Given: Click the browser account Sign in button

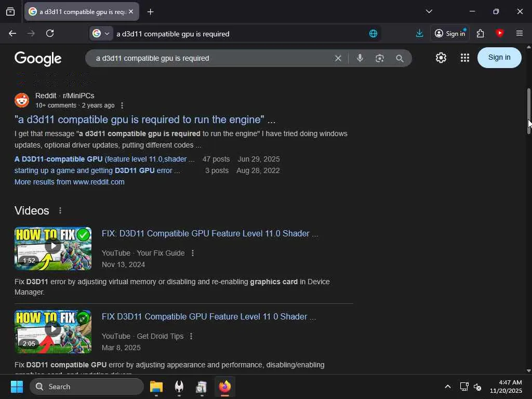Looking at the screenshot, I should (450, 33).
